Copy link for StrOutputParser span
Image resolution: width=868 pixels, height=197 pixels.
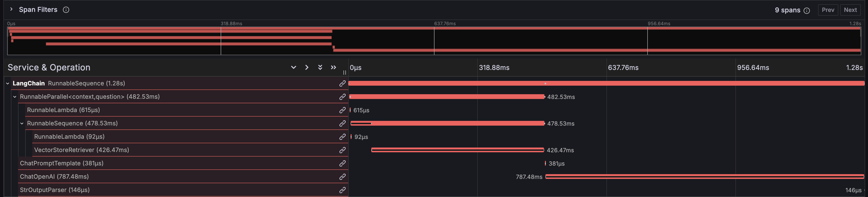click(x=342, y=190)
